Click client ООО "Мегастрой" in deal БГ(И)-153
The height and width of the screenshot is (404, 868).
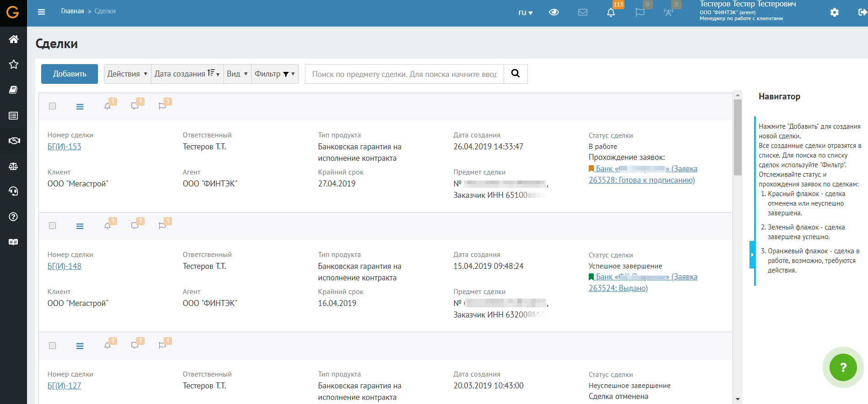[78, 184]
